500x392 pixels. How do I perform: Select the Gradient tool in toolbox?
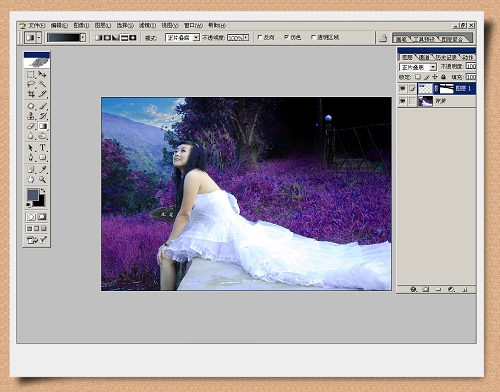pyautogui.click(x=42, y=126)
